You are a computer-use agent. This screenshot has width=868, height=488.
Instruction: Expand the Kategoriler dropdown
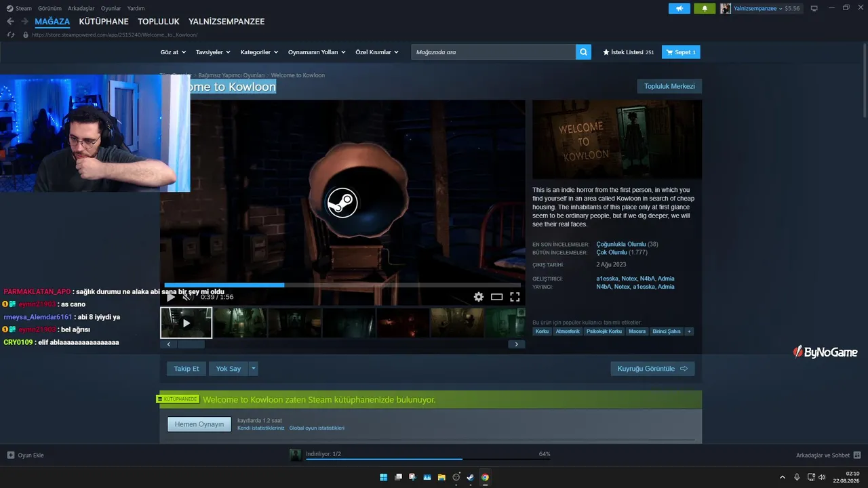pos(259,52)
